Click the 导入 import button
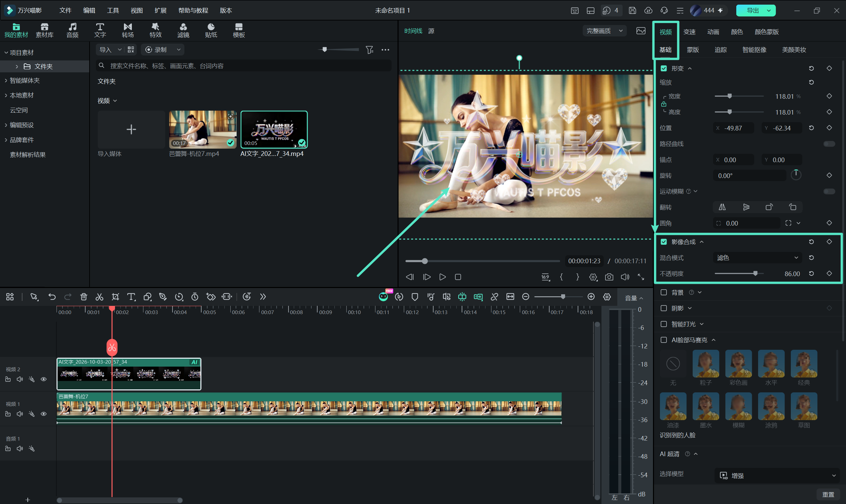The image size is (846, 504). coord(105,50)
